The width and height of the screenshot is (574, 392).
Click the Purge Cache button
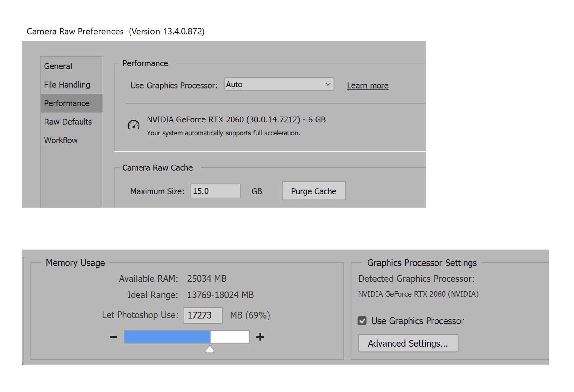tap(314, 191)
